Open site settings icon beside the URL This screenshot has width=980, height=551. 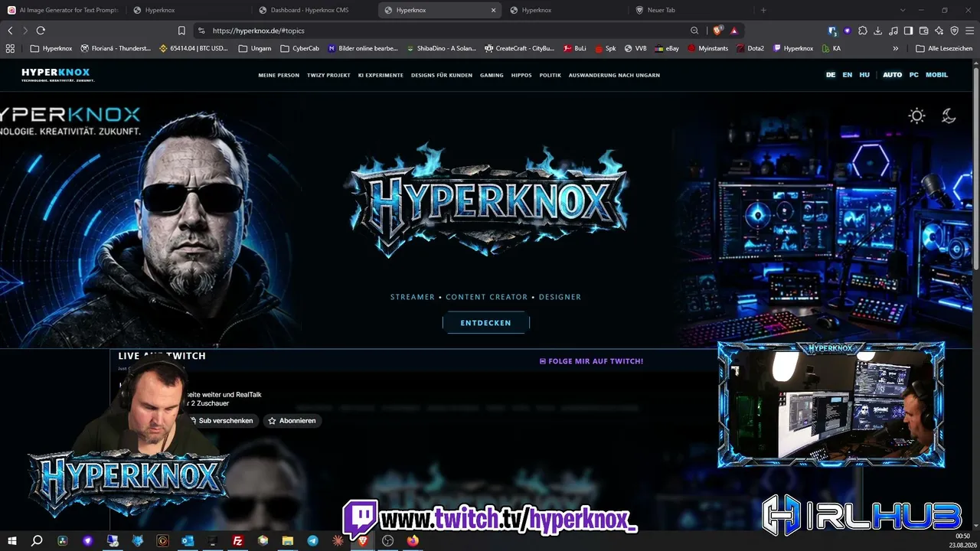tap(201, 31)
